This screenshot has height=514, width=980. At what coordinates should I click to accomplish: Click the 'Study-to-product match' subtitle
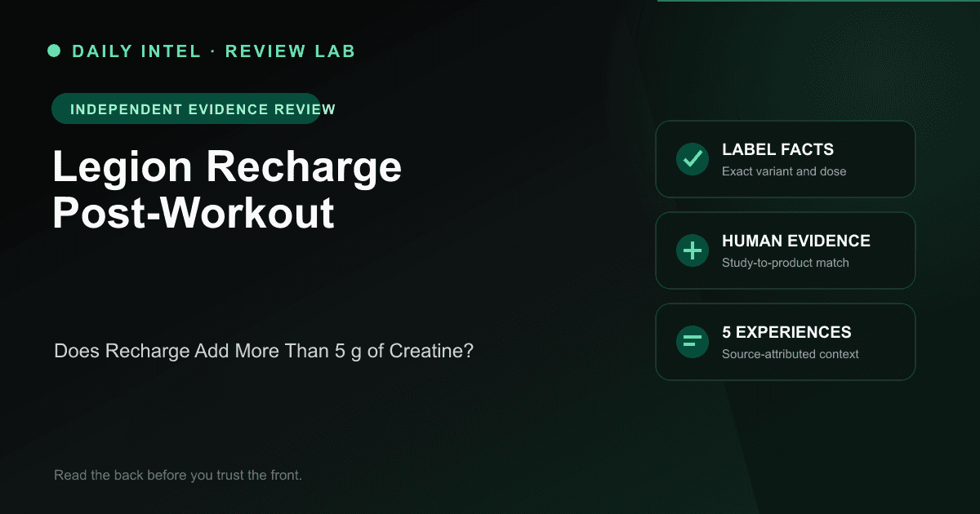tap(786, 263)
